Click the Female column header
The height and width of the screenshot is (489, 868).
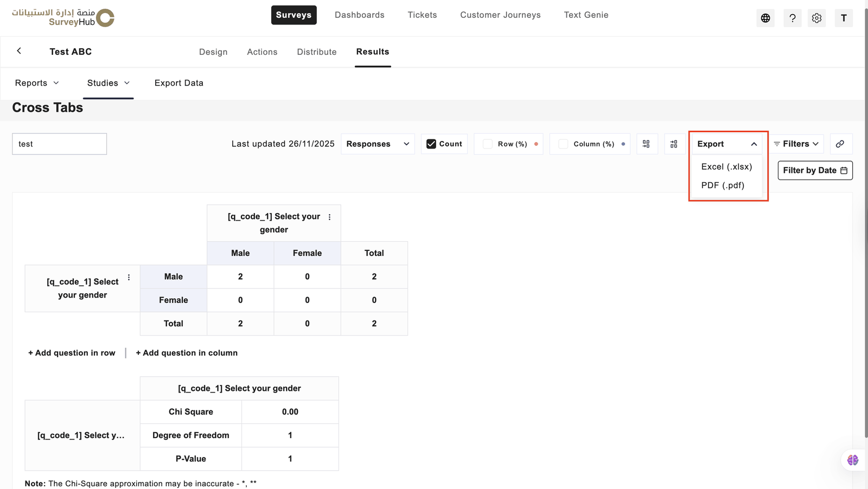[307, 253]
